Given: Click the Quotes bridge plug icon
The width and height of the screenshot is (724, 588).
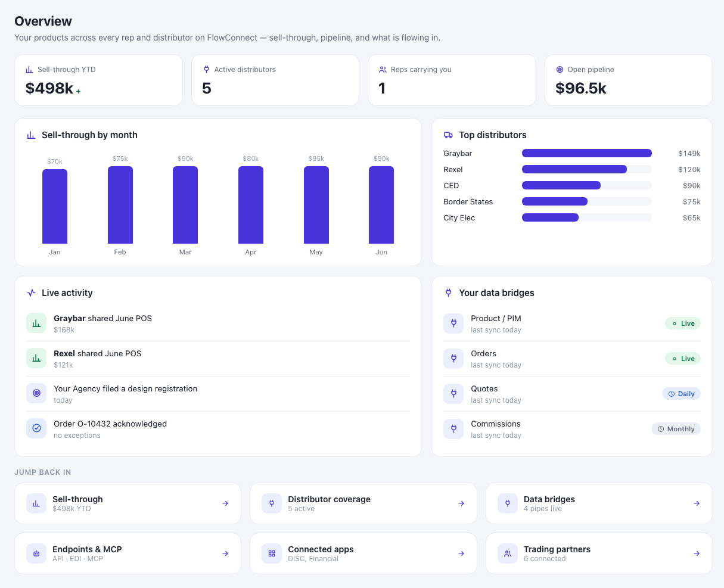Looking at the screenshot, I should [453, 394].
